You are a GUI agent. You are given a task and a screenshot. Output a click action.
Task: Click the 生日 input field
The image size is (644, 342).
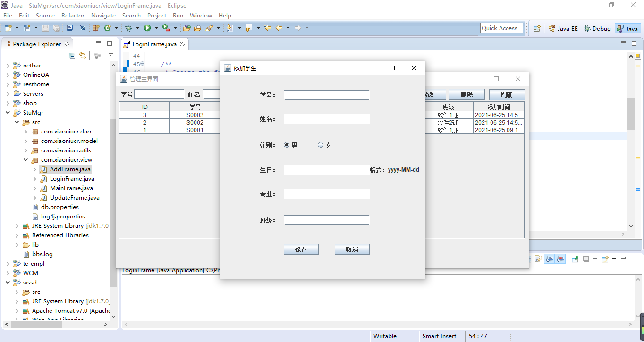326,169
